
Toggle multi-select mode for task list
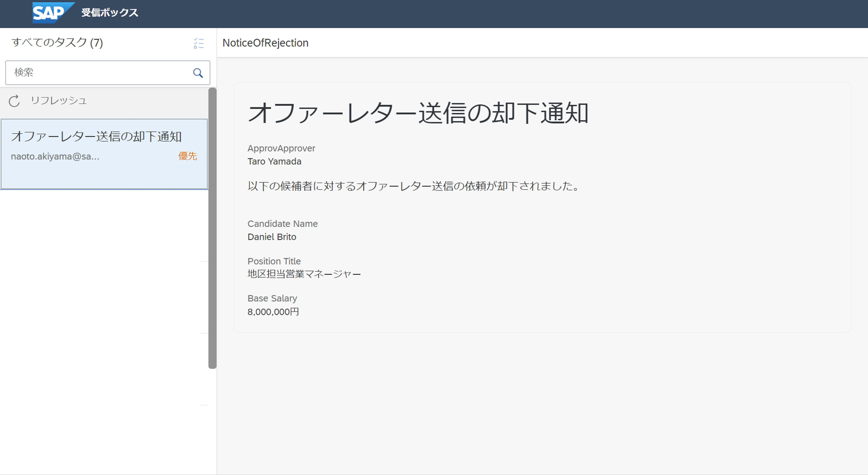199,43
